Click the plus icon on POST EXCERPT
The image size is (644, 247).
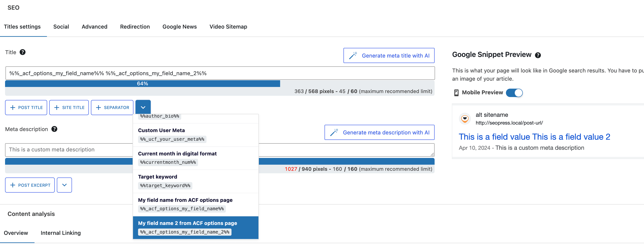[13, 185]
